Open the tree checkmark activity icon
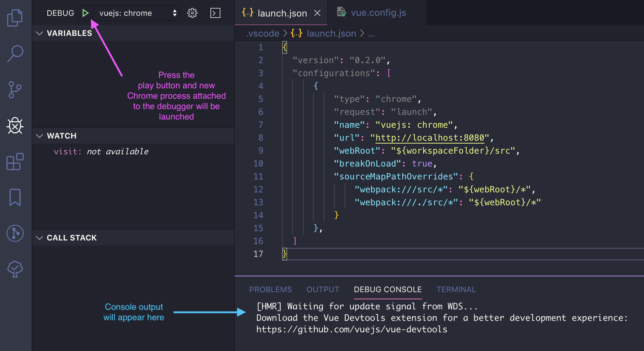Viewport: 644px width, 351px height. 15,269
